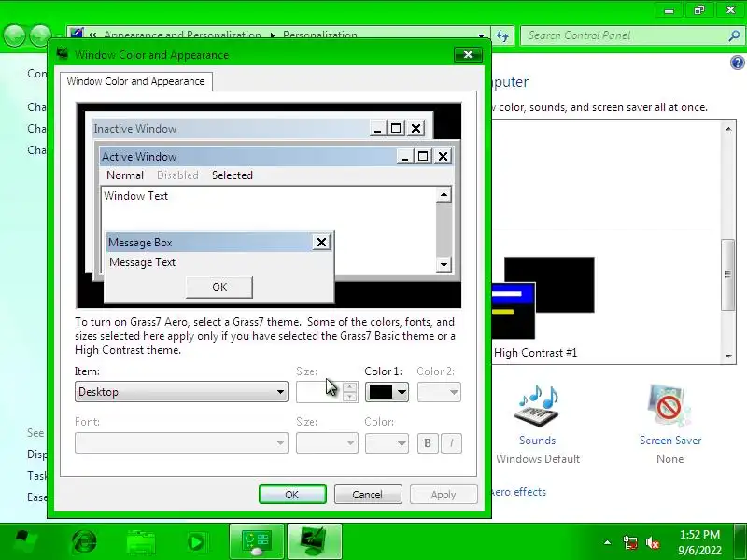
Task: Click OK in Window Color dialog
Action: [x=292, y=495]
